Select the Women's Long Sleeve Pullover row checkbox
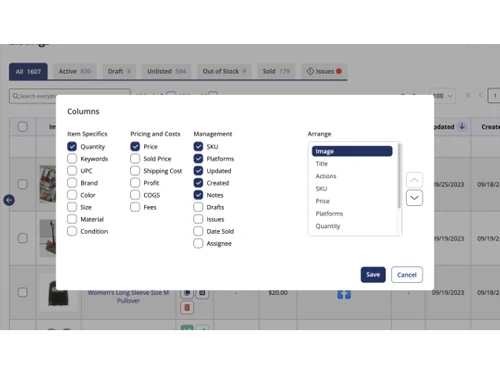500x375 pixels. point(23,292)
